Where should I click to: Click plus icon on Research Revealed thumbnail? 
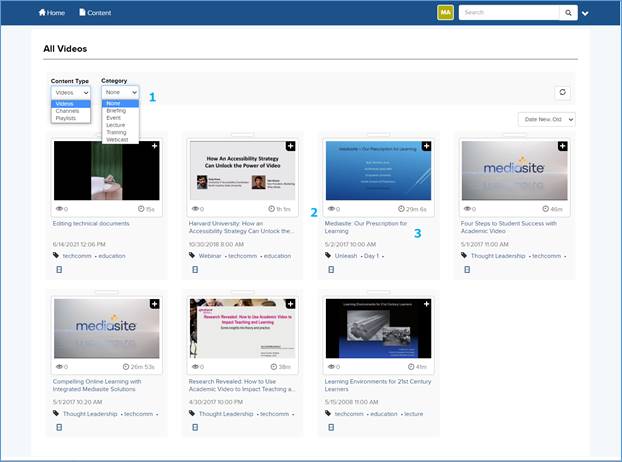pos(290,304)
